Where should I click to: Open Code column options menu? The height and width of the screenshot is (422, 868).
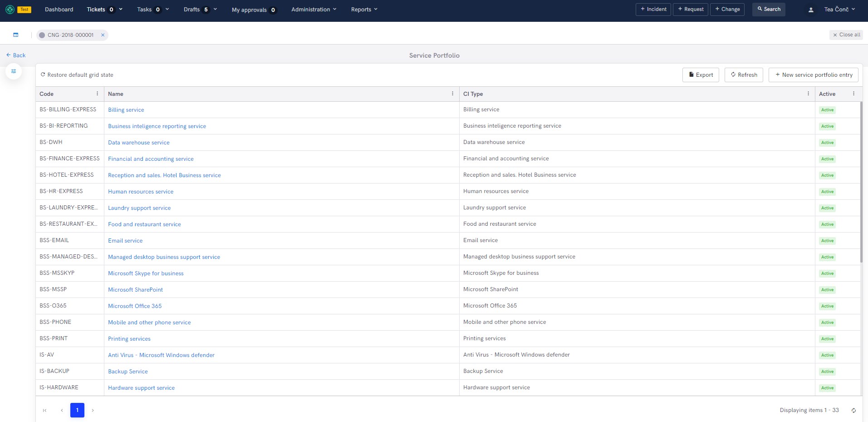click(97, 94)
